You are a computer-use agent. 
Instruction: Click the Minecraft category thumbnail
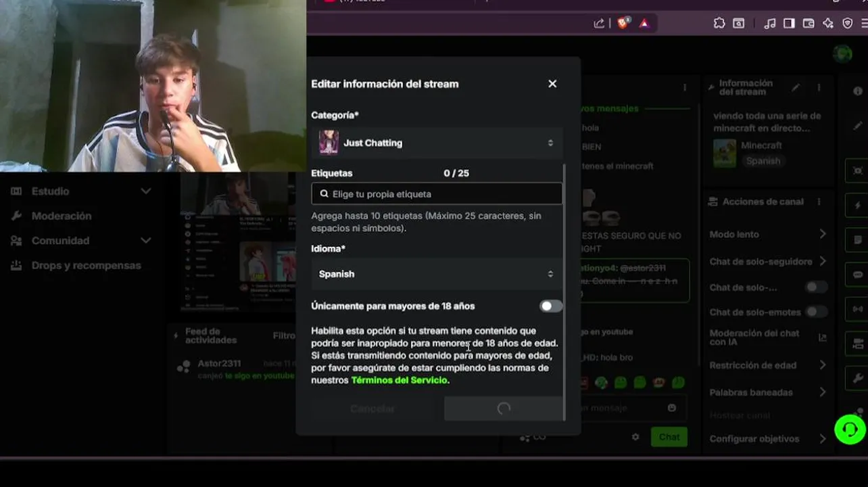(x=725, y=153)
